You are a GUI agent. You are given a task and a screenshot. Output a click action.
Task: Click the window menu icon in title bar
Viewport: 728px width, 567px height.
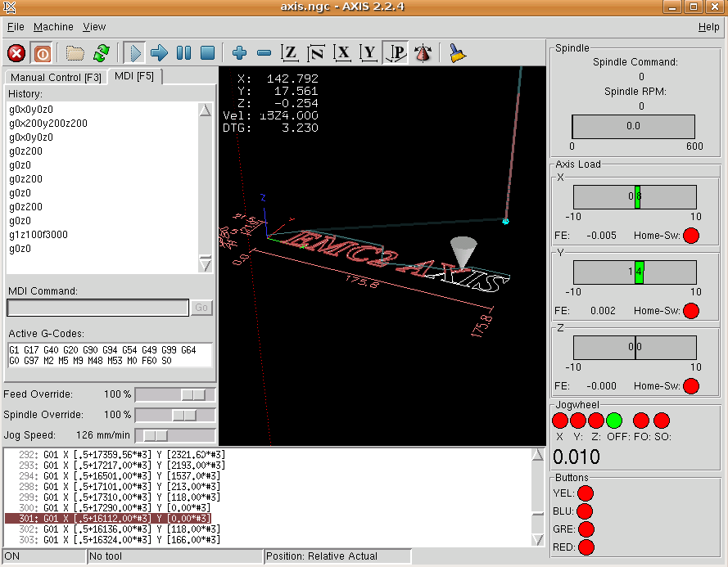point(9,7)
